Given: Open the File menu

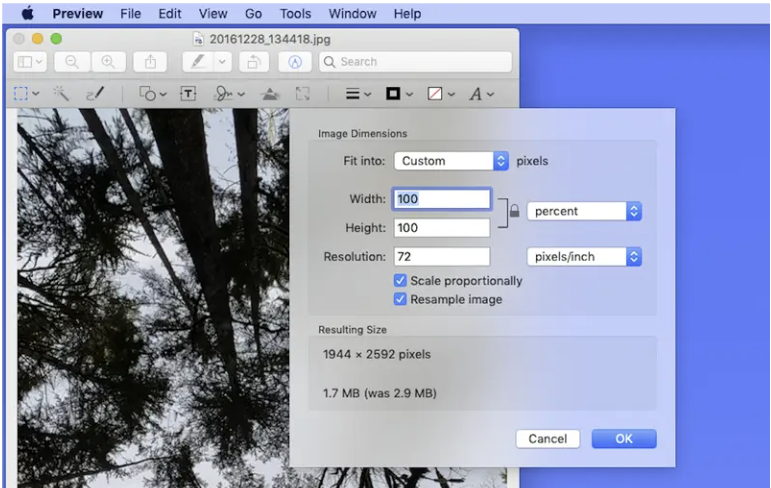Looking at the screenshot, I should point(131,14).
